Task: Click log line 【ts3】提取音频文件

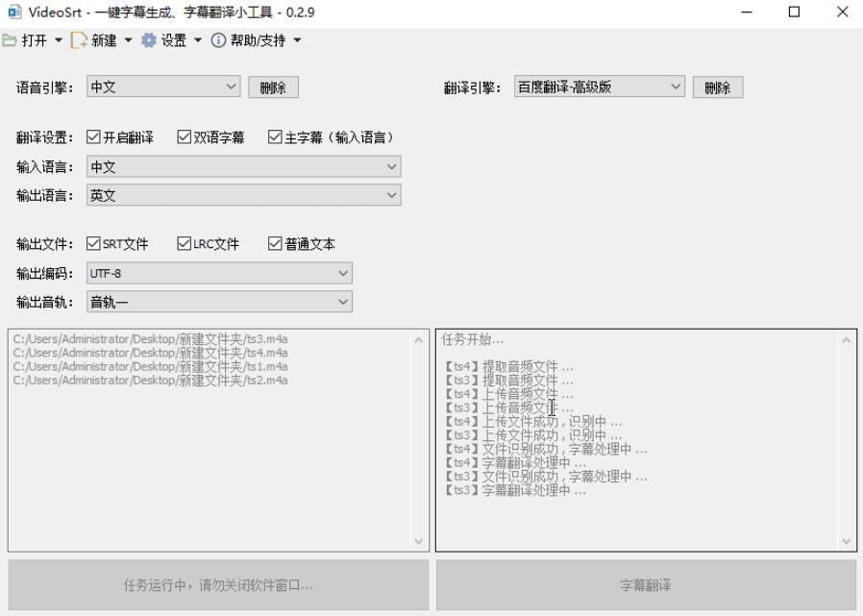Action: (x=508, y=380)
